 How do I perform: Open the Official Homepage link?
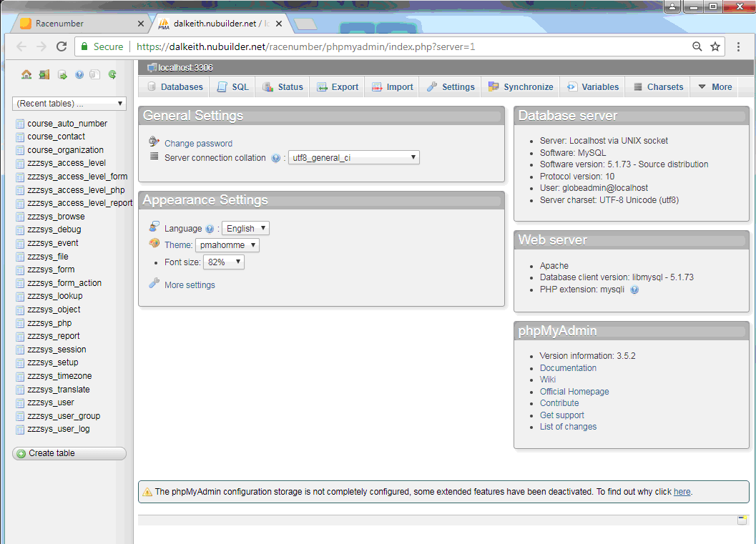tap(574, 392)
